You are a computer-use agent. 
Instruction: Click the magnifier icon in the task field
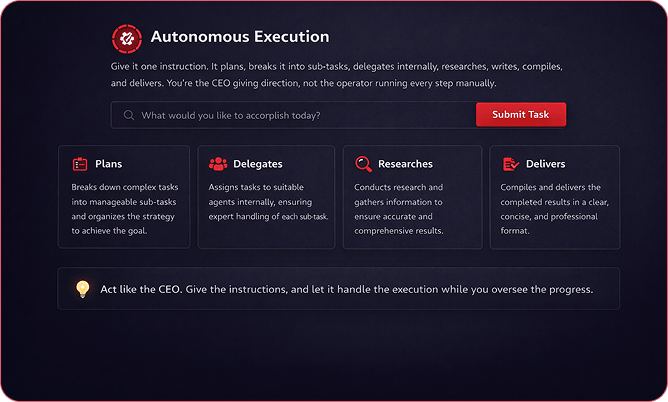128,115
